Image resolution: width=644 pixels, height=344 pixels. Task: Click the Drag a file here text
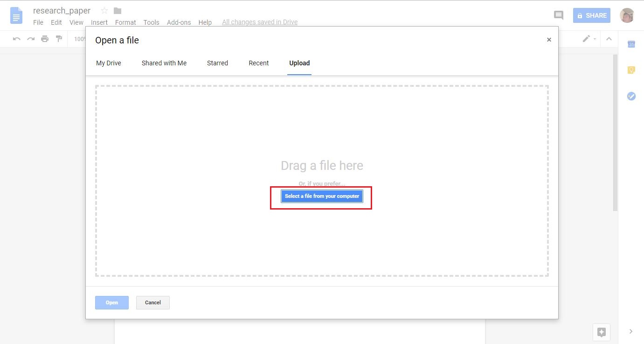(322, 166)
